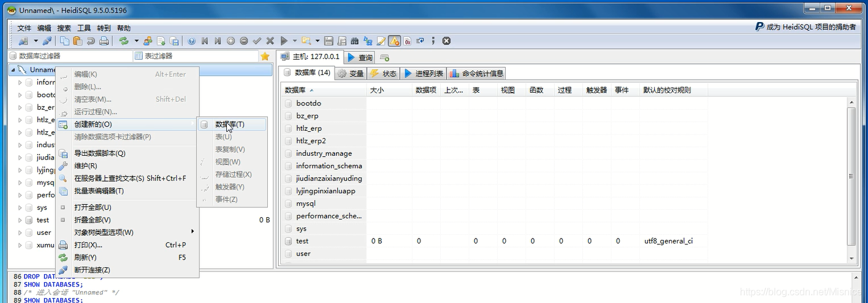Open the session manager toolbar icon
The width and height of the screenshot is (868, 303).
[x=23, y=41]
